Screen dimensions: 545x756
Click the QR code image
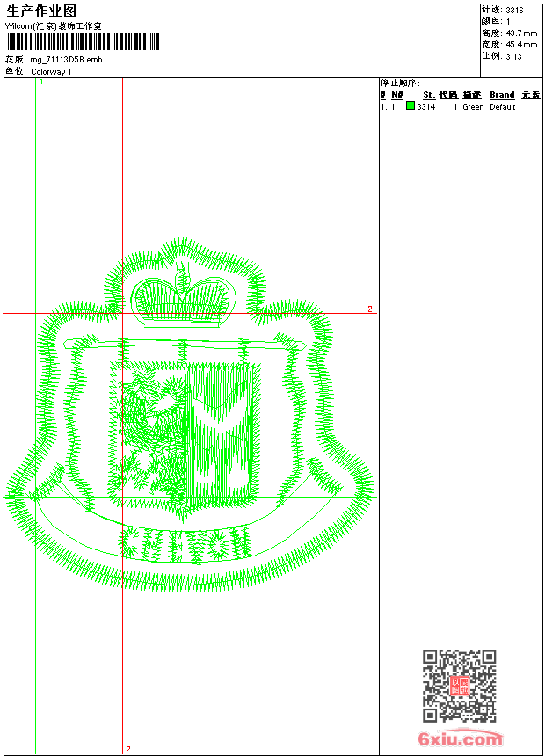[x=459, y=686]
